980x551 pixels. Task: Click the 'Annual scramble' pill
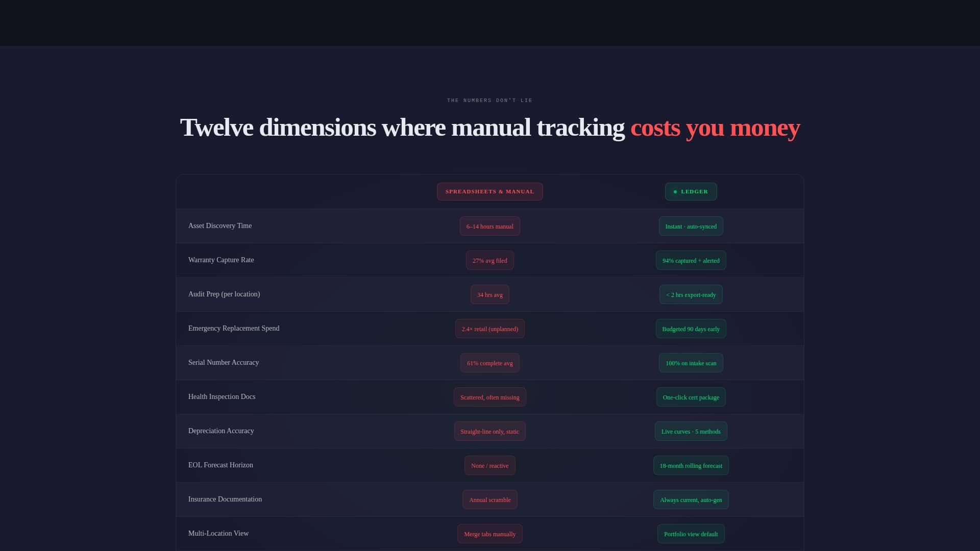pyautogui.click(x=489, y=500)
